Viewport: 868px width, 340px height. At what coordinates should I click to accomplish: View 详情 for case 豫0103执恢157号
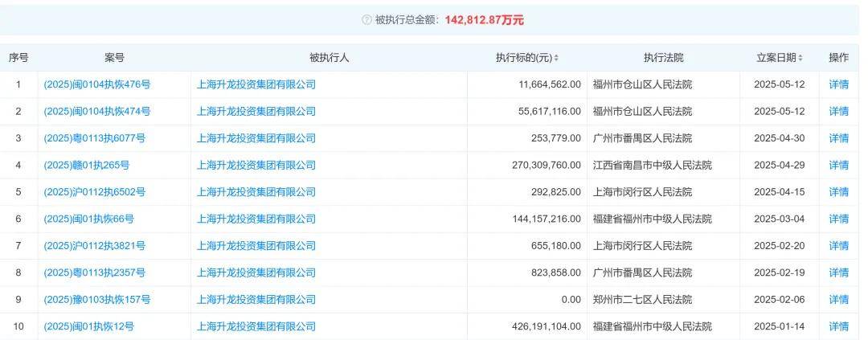[x=838, y=300]
